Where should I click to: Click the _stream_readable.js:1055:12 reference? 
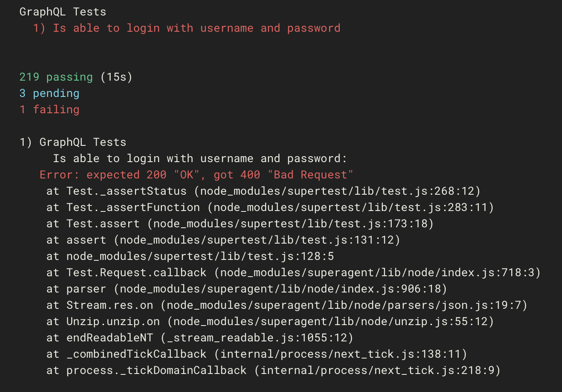pos(257,338)
